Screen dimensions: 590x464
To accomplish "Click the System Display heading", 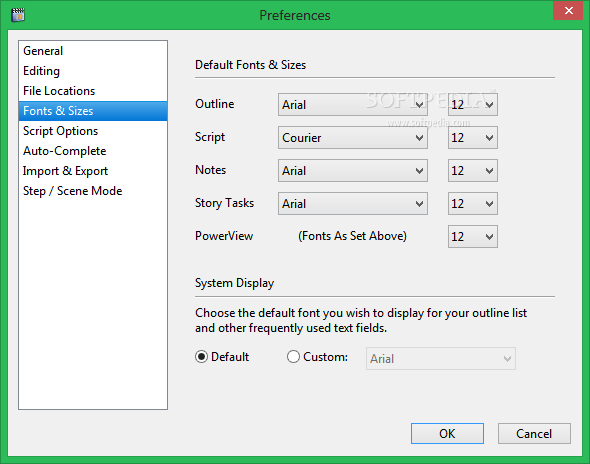I will [x=234, y=283].
